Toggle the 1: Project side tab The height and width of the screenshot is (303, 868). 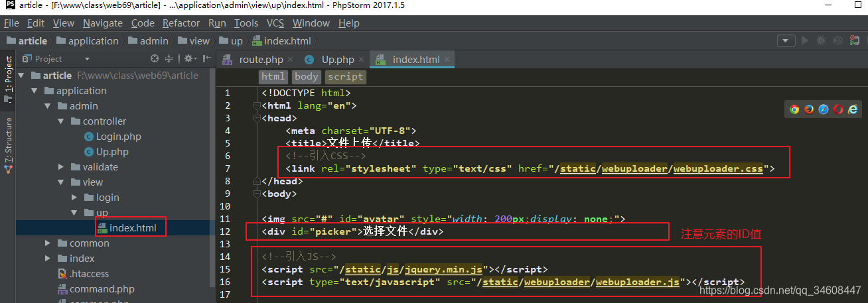pos(9,78)
